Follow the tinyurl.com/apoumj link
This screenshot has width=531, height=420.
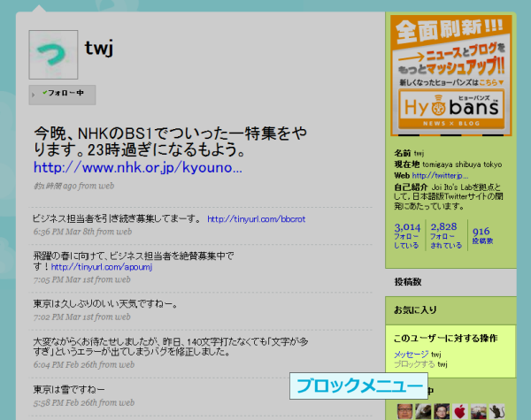pyautogui.click(x=102, y=267)
